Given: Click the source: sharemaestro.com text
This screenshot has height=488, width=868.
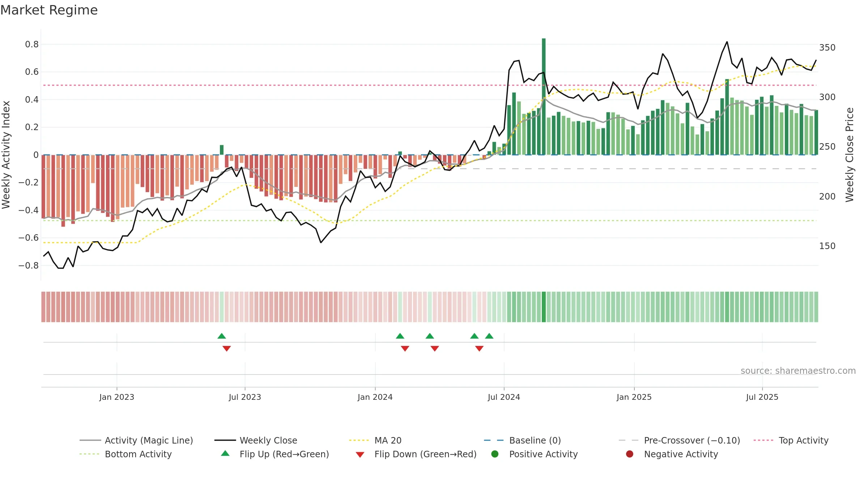Looking at the screenshot, I should click(798, 371).
